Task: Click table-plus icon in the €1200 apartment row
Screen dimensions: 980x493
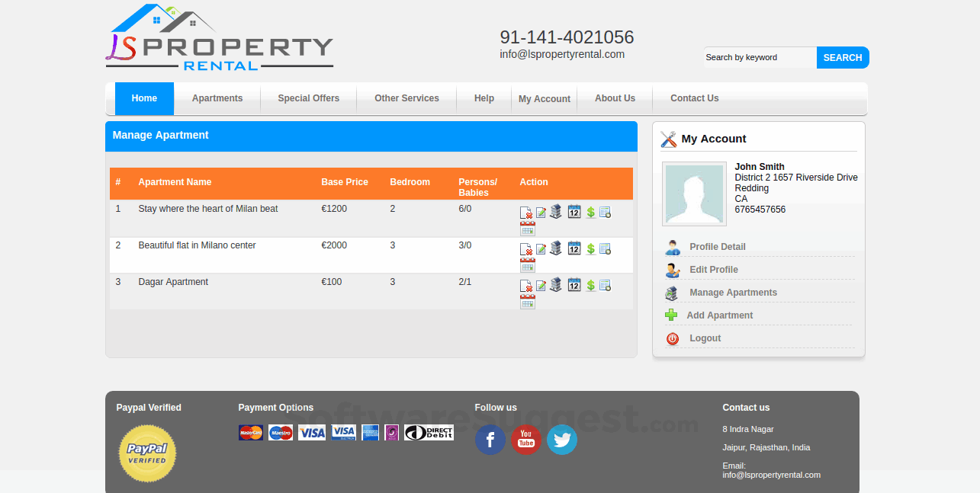Action: [605, 213]
